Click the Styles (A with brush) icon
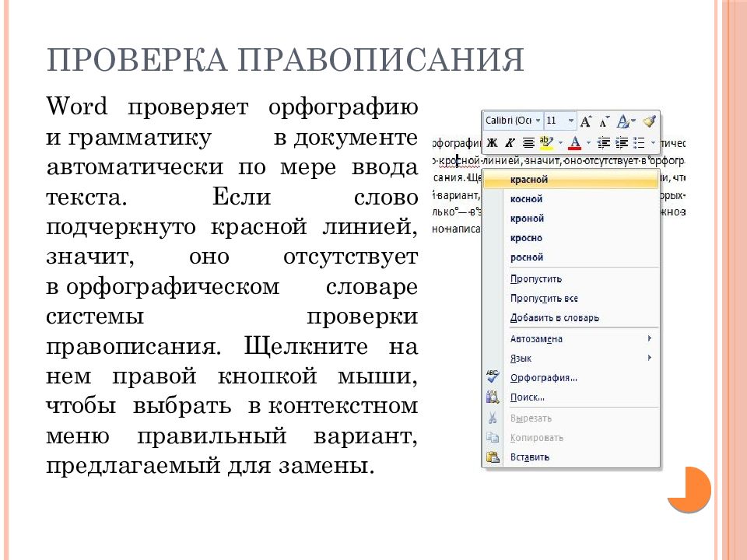The height and width of the screenshot is (560, 747). pos(622,121)
